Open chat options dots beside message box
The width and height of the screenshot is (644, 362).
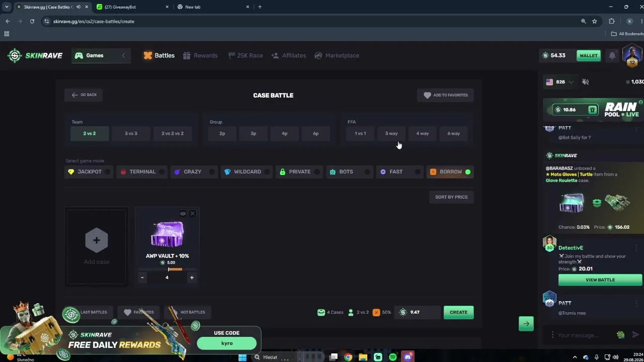click(x=552, y=335)
